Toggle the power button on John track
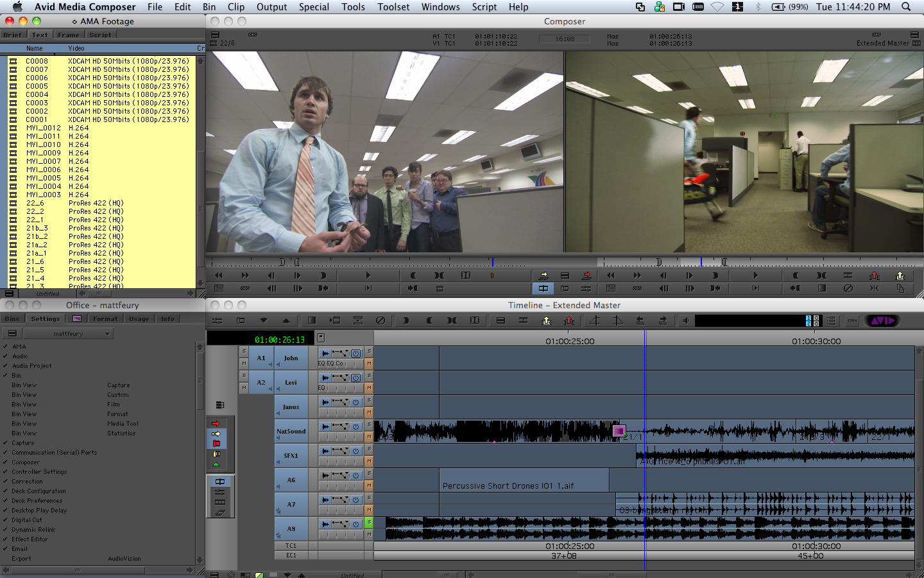This screenshot has height=578, width=924. [x=355, y=353]
